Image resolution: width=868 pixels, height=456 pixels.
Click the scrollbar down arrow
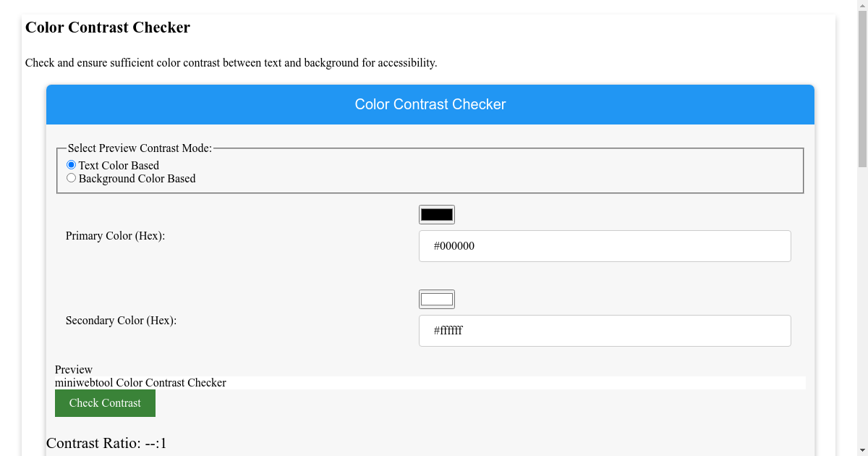[x=861, y=450]
